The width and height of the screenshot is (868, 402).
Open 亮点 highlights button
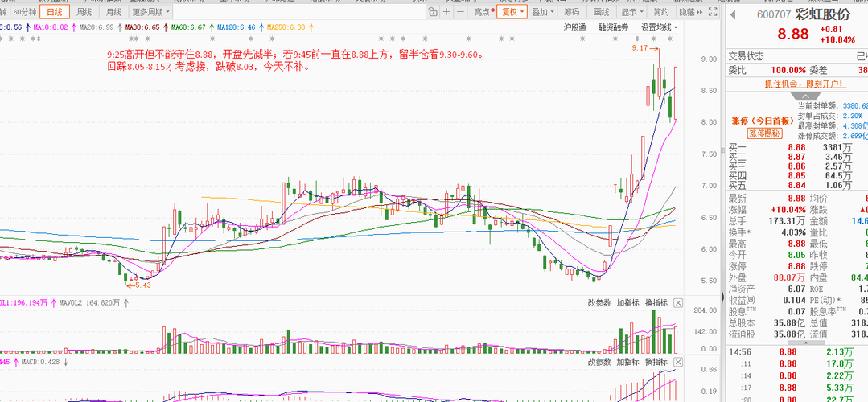coord(483,12)
